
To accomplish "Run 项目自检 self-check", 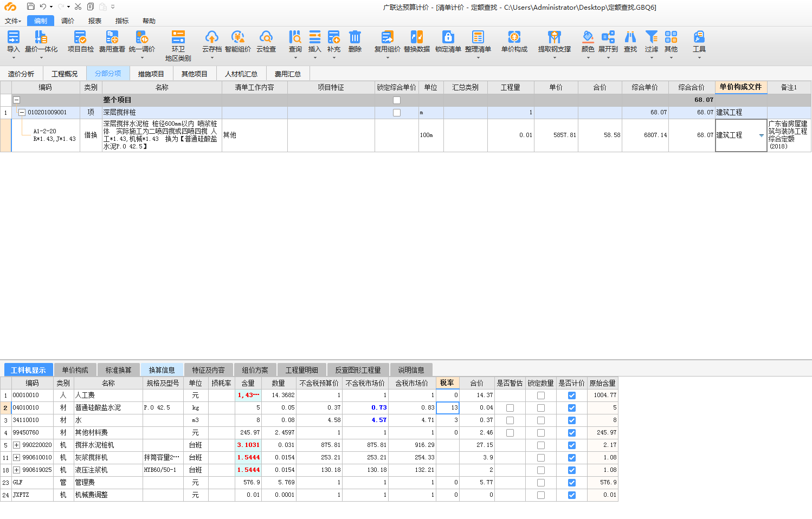I will tap(80, 37).
